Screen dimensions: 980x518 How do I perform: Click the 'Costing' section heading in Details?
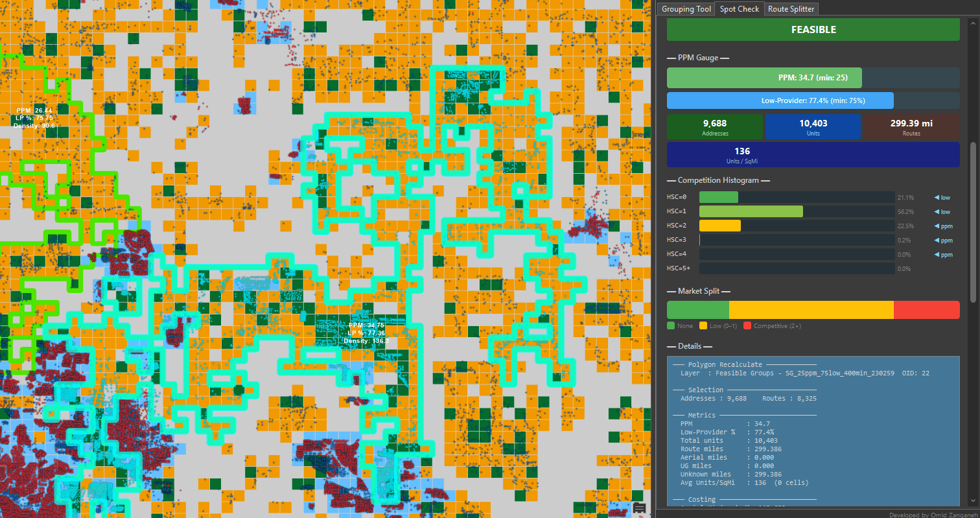702,500
